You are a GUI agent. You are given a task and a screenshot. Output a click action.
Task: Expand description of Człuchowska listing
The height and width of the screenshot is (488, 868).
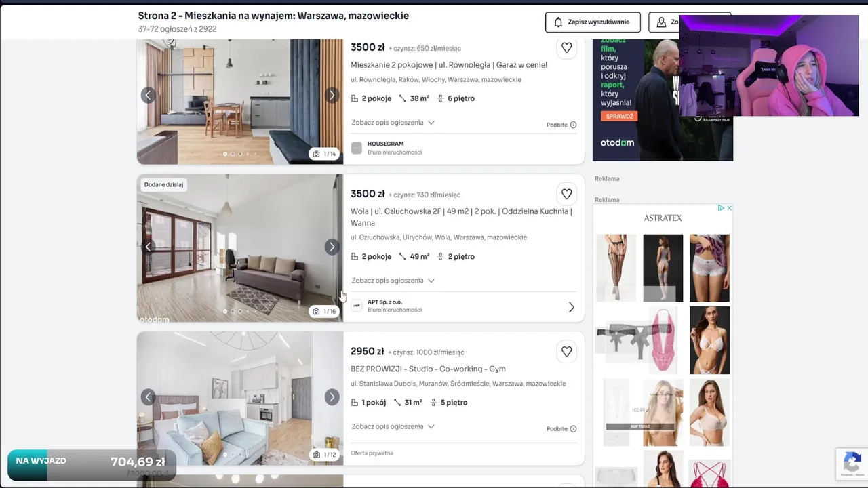pos(393,281)
